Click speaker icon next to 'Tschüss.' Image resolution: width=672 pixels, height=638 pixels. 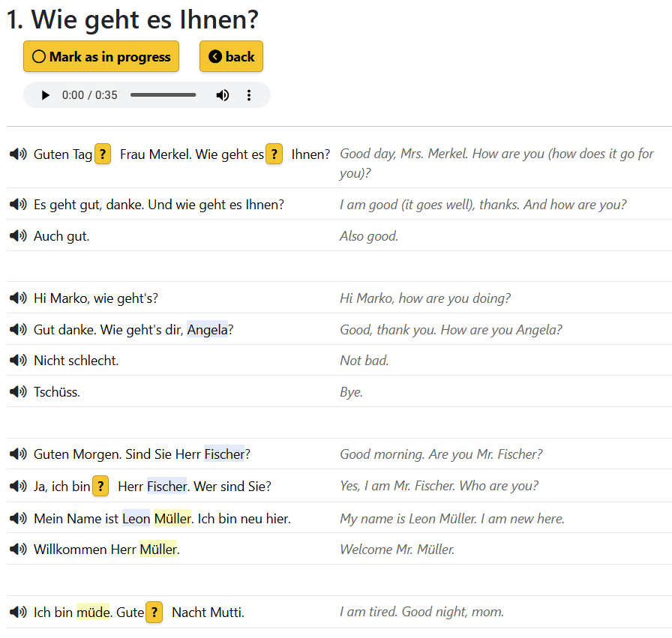click(x=18, y=392)
